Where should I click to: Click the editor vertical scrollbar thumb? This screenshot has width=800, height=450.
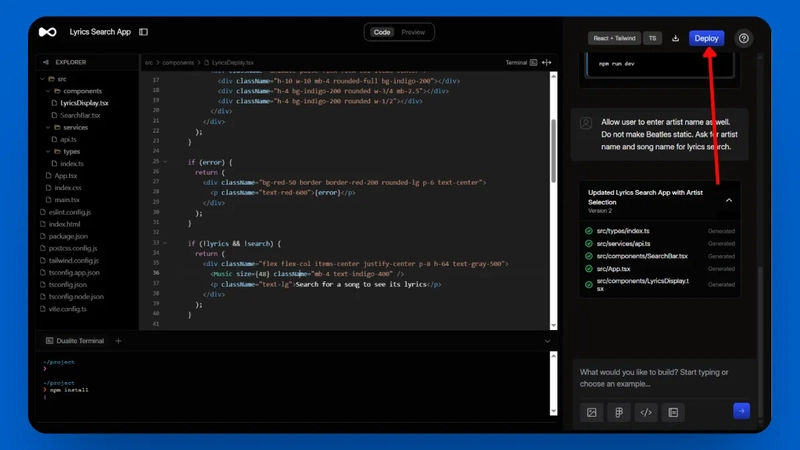[x=553, y=151]
